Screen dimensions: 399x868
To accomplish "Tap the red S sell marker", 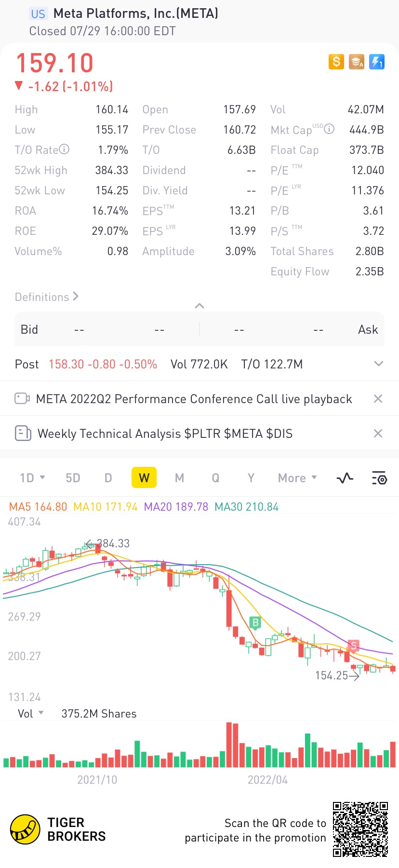I will [354, 646].
